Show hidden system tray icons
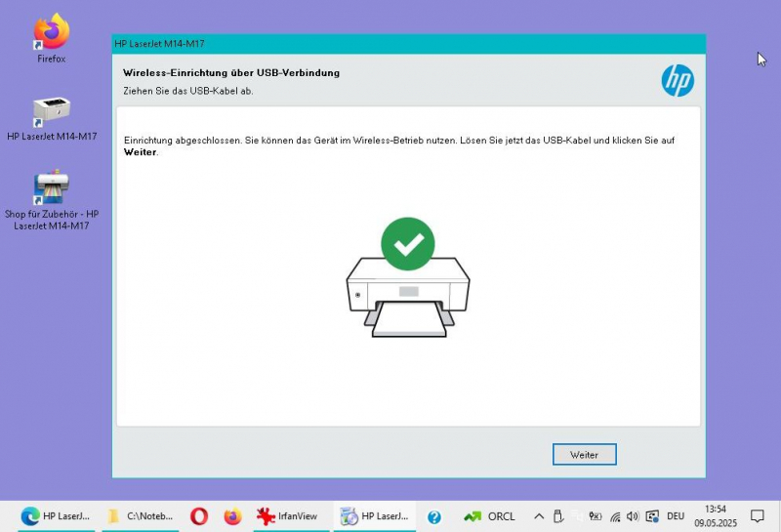Viewport: 781px width, 532px height. (539, 516)
